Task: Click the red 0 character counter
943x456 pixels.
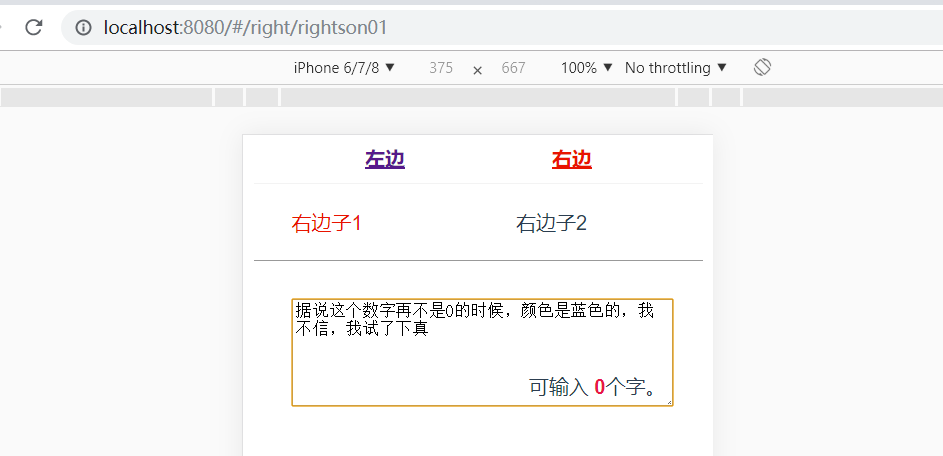Action: click(600, 387)
